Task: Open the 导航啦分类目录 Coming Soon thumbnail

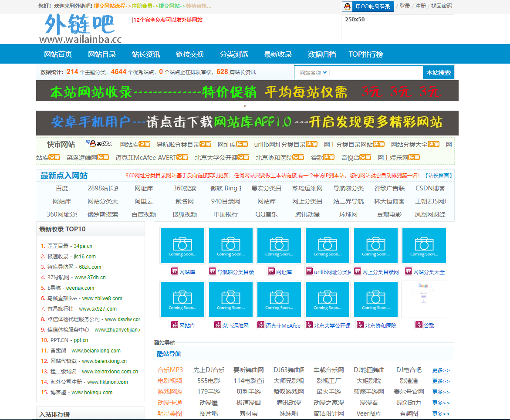Action: click(x=230, y=246)
